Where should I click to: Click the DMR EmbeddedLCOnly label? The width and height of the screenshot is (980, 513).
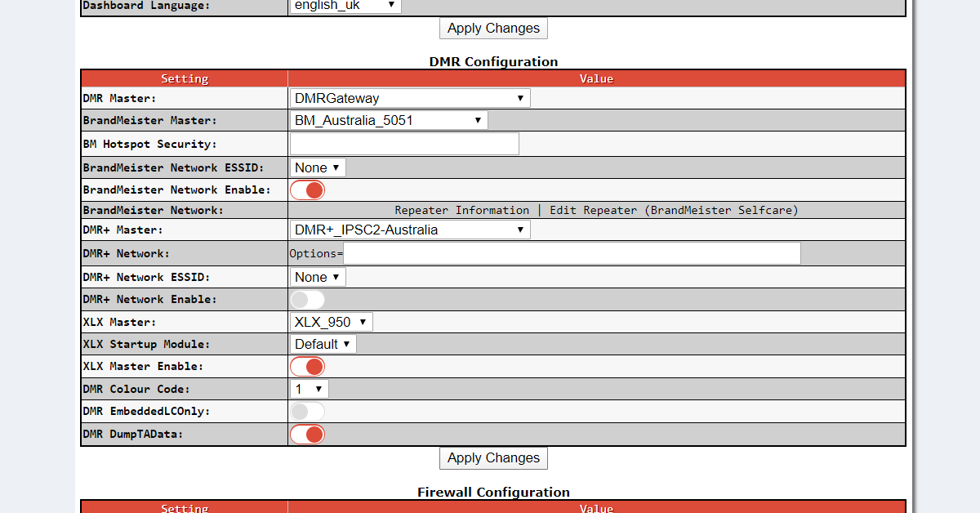(x=146, y=411)
